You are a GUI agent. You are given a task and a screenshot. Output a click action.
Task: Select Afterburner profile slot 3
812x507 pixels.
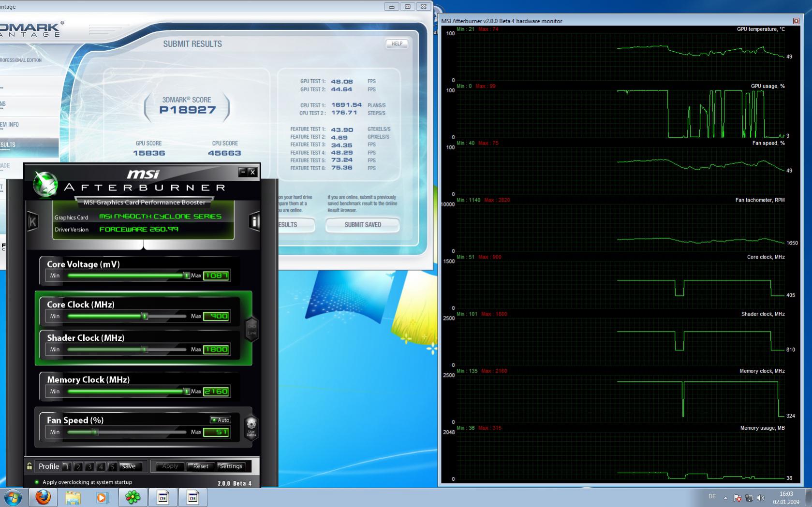click(x=89, y=466)
